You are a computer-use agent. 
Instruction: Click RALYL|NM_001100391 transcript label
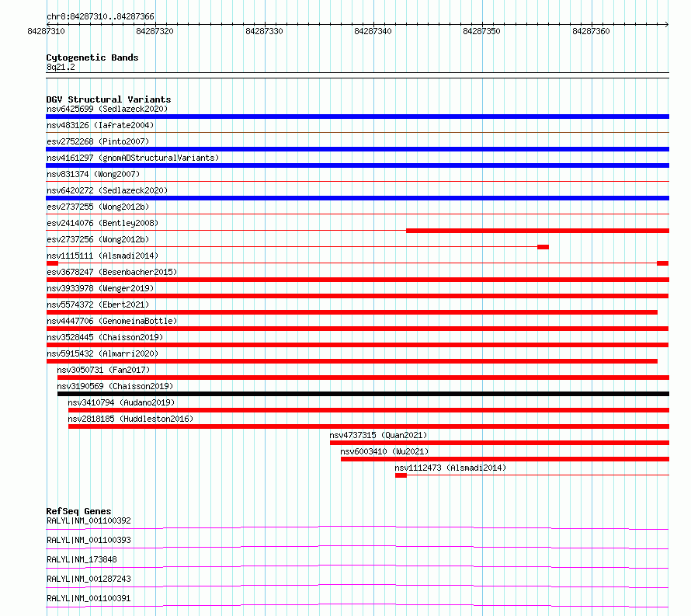[89, 598]
